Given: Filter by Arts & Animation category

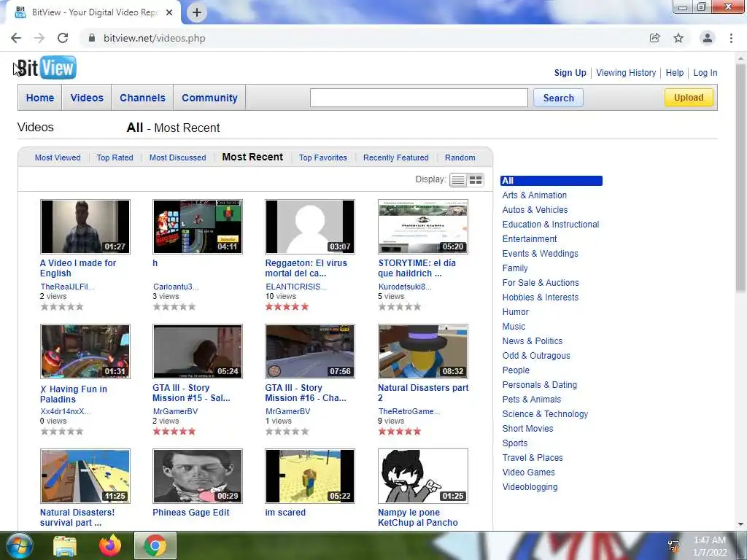Looking at the screenshot, I should [x=535, y=195].
